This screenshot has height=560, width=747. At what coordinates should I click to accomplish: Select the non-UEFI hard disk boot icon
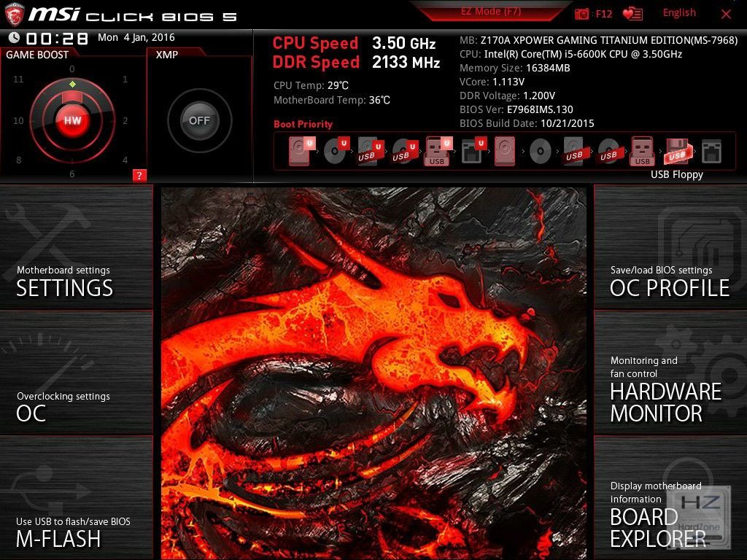[505, 152]
